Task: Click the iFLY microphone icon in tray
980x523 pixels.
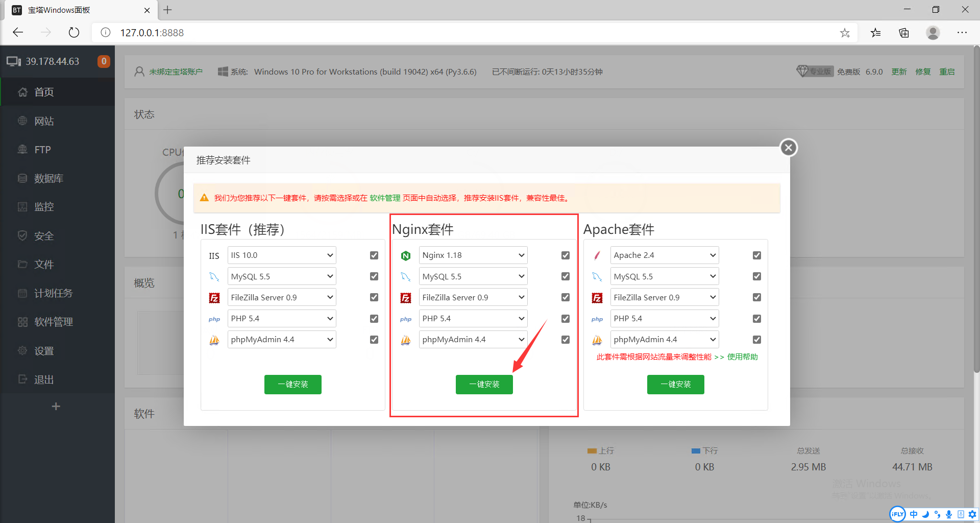Action: [x=949, y=514]
